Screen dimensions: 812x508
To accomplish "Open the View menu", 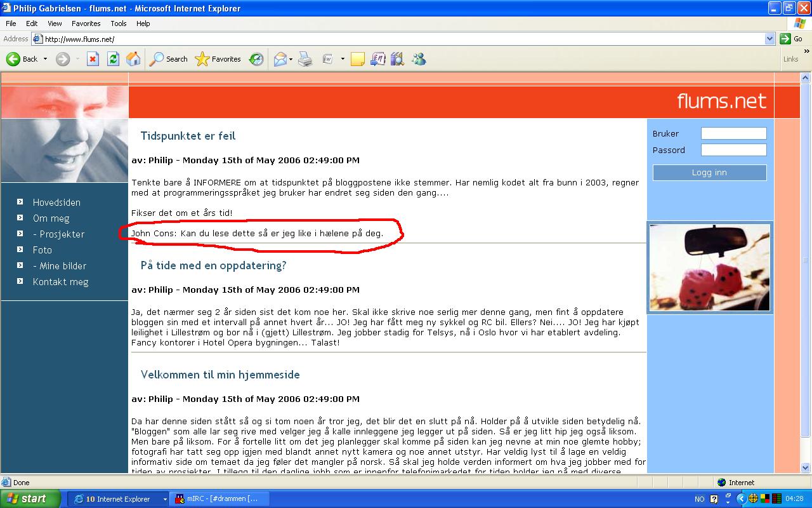I will coord(55,23).
